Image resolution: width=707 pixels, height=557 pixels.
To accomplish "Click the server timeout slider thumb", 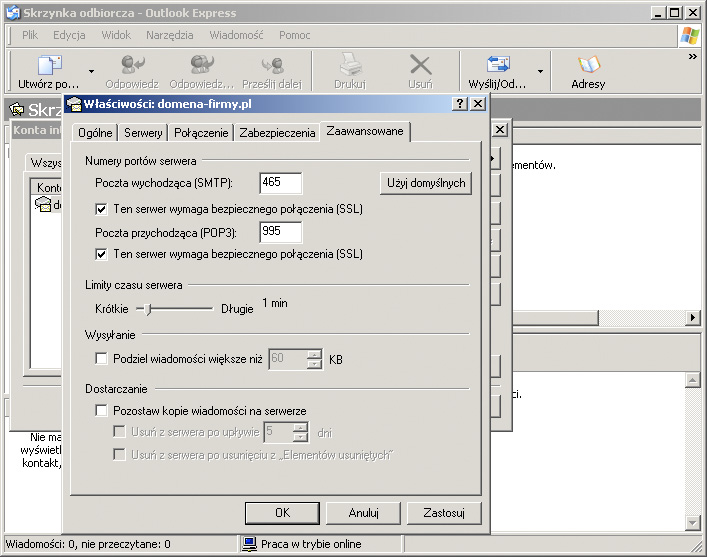I will coord(147,309).
